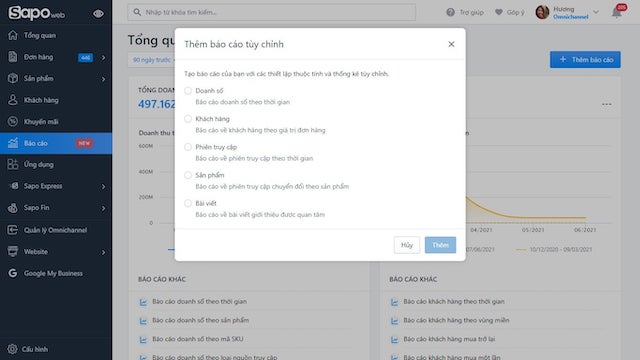Click the Góp ý feedback label

click(x=516, y=12)
